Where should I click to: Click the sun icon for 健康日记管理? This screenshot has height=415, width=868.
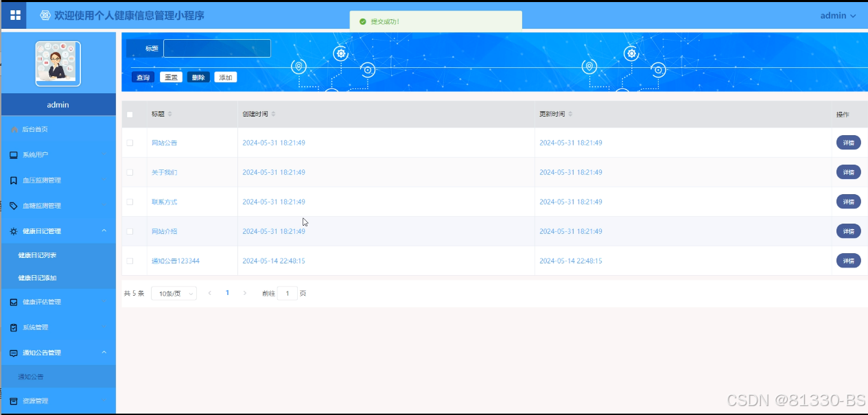point(14,231)
